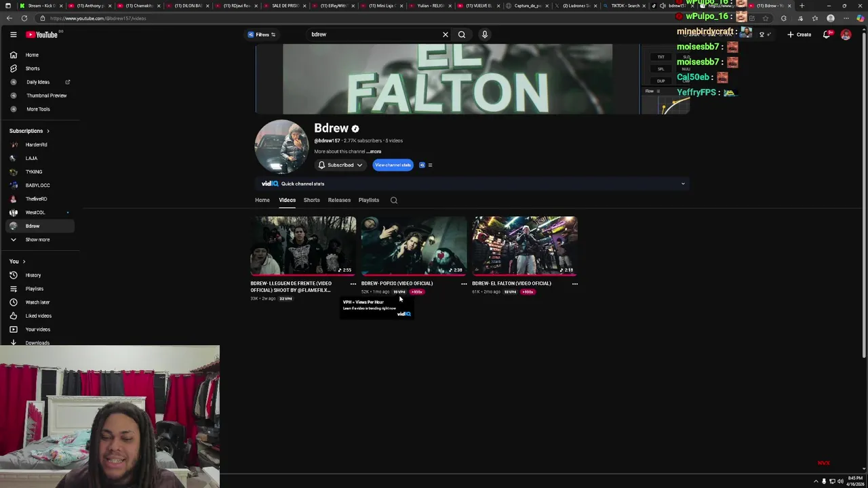Viewport: 868px width, 488px height.
Task: Click the View channel stats button
Action: click(x=393, y=165)
